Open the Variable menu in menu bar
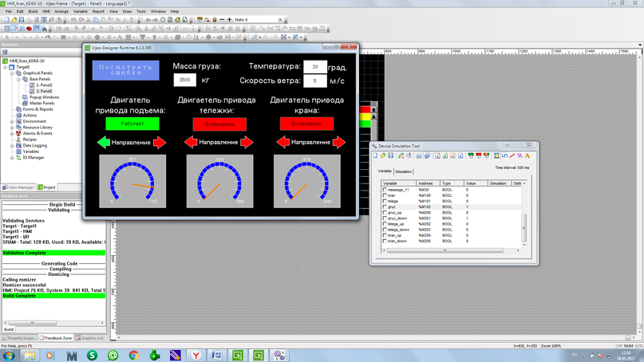Image resolution: width=644 pixels, height=362 pixels. point(81,12)
